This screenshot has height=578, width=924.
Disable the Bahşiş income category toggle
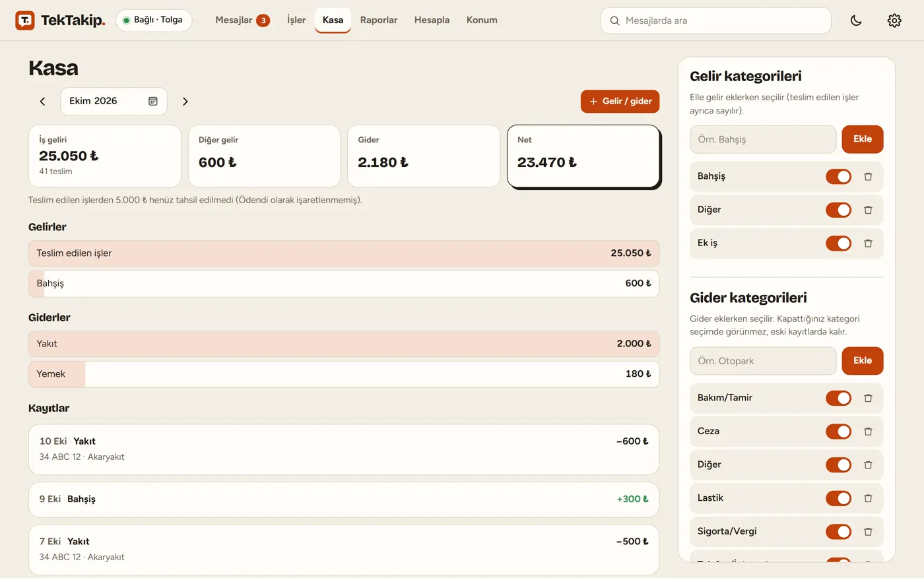click(x=838, y=177)
